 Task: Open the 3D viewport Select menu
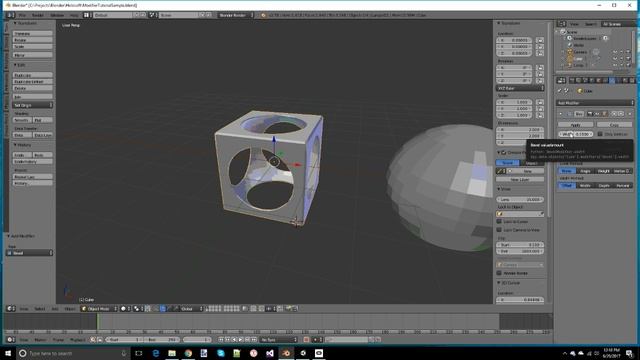[40, 309]
